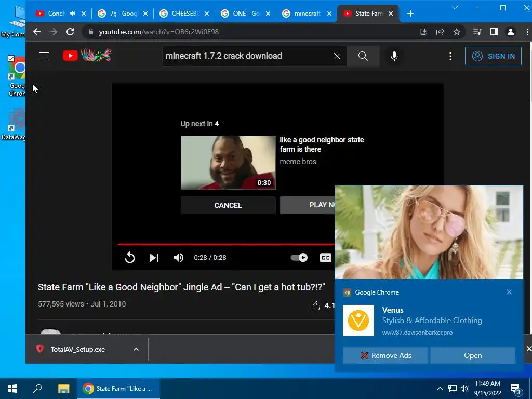Image resolution: width=532 pixels, height=399 pixels.
Task: Show hidden system tray icons
Action: pyautogui.click(x=440, y=389)
